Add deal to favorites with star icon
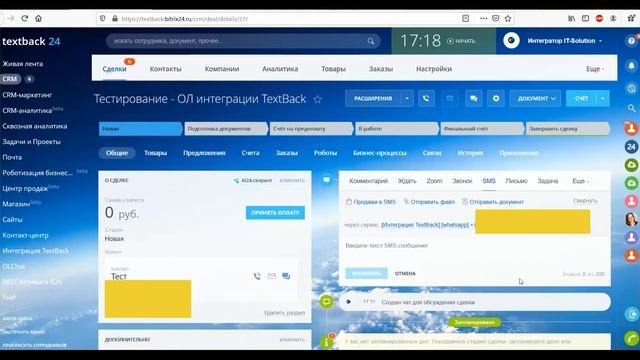The width and height of the screenshot is (640, 360). pyautogui.click(x=318, y=99)
